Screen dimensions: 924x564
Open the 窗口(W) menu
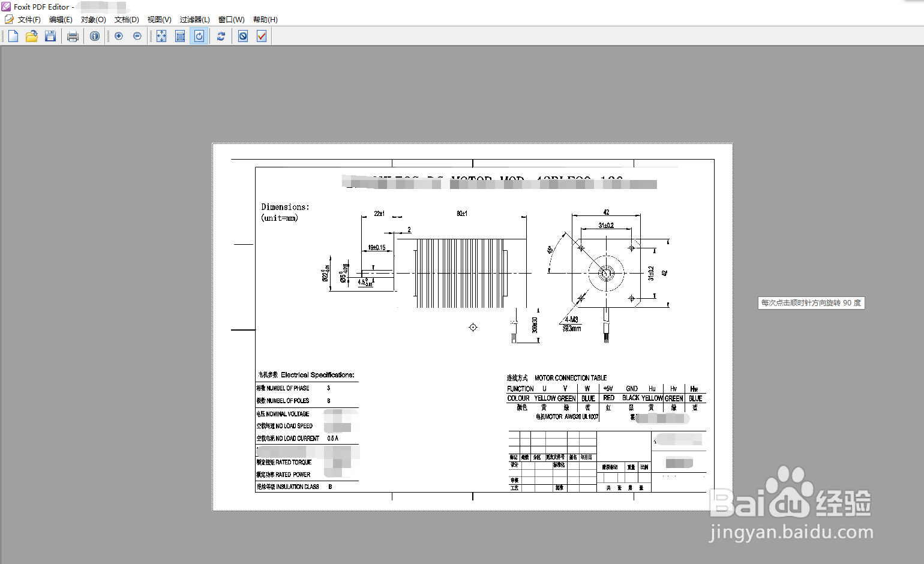tap(232, 20)
